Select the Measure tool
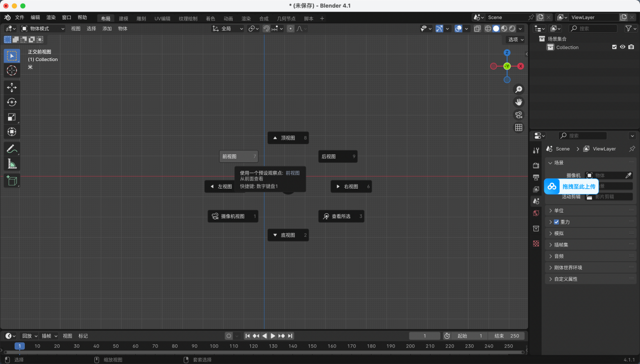 (x=12, y=163)
